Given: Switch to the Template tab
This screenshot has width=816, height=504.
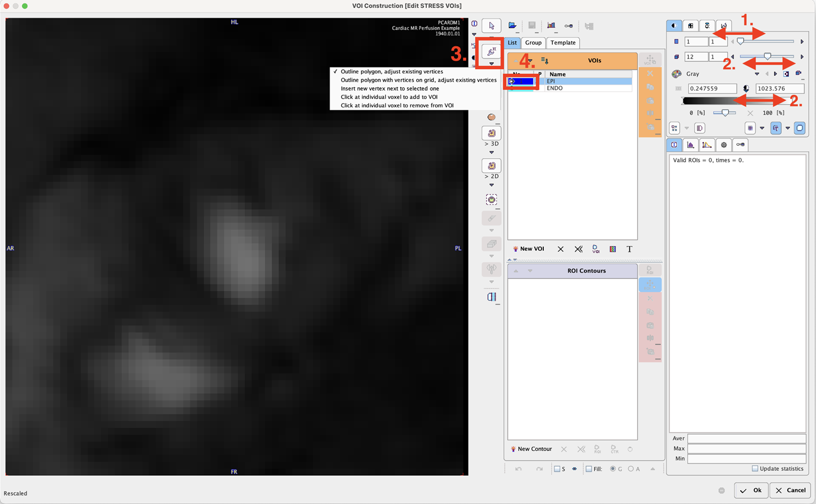Looking at the screenshot, I should click(563, 43).
